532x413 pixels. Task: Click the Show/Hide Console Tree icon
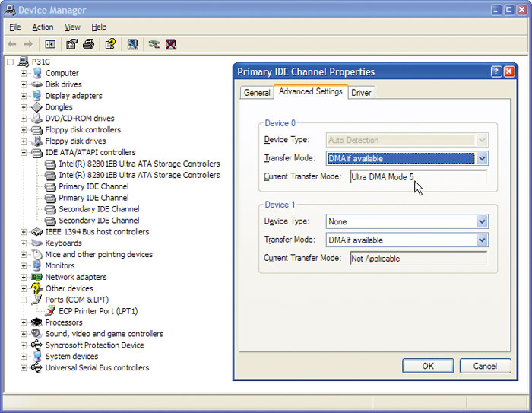(x=50, y=44)
